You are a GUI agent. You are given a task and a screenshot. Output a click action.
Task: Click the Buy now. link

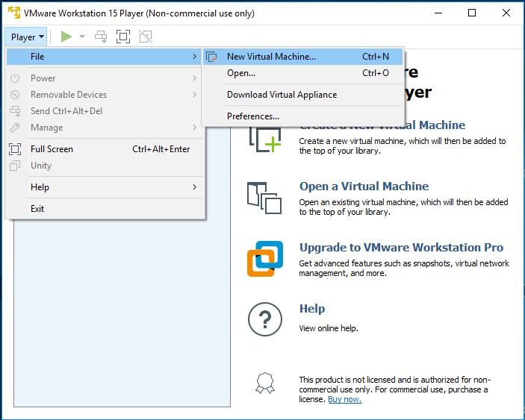pos(345,399)
